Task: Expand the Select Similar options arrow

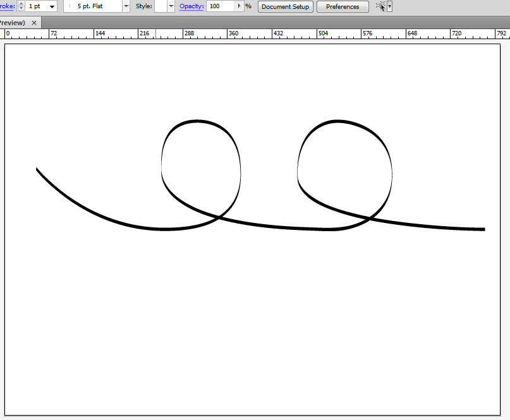Action: pyautogui.click(x=390, y=6)
